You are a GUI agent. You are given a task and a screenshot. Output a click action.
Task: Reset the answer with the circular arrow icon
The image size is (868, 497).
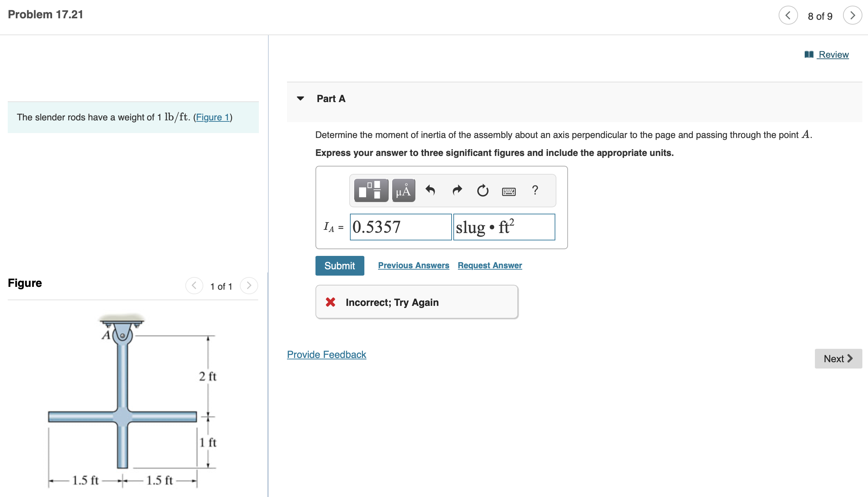[482, 190]
